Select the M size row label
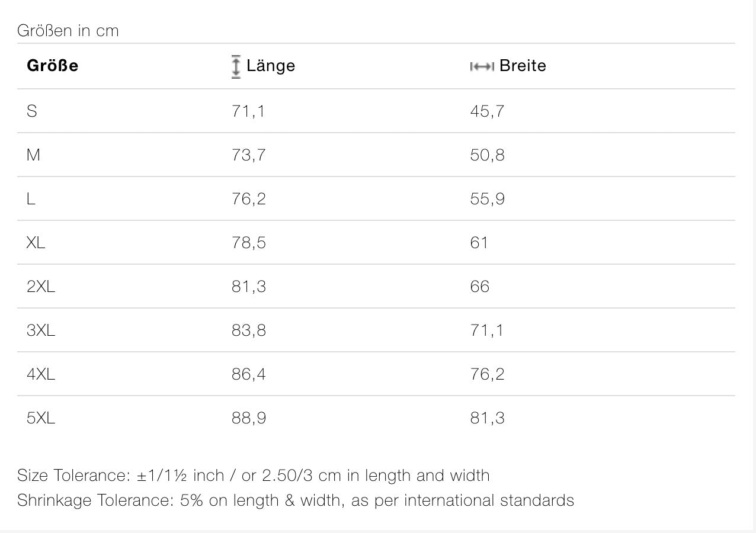Image resolution: width=756 pixels, height=533 pixels. click(x=33, y=155)
